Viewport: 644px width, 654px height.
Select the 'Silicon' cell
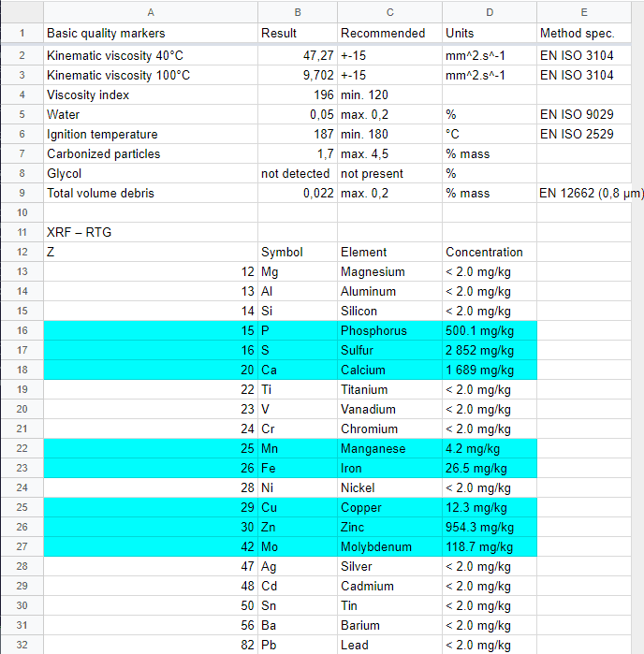pos(389,311)
